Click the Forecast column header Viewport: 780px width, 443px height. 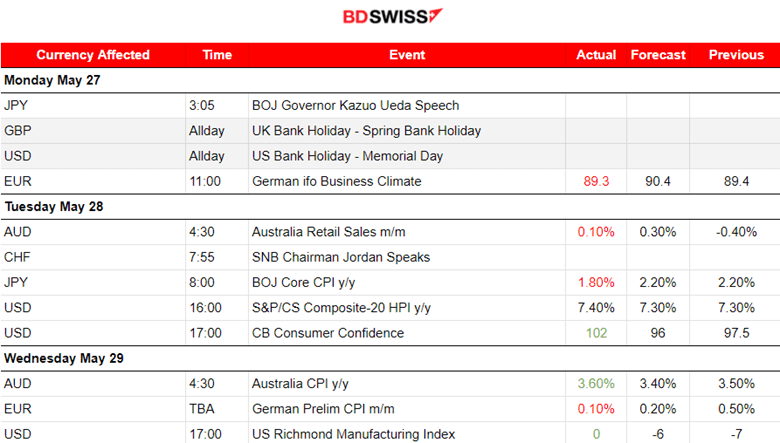(658, 55)
